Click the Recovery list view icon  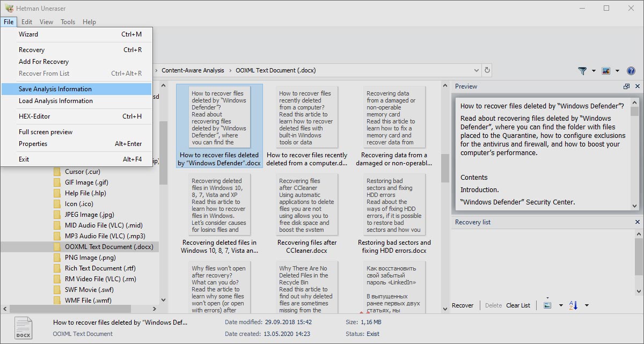click(547, 305)
